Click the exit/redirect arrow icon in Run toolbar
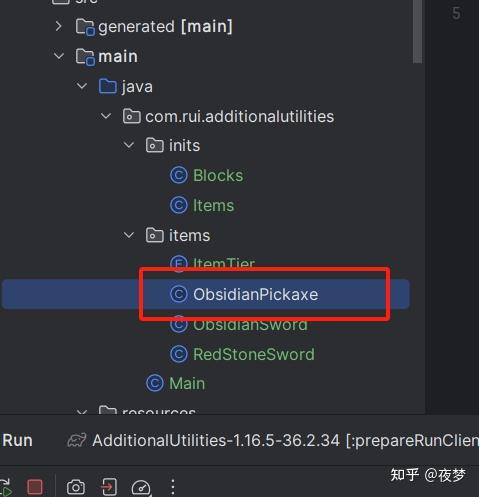Screen dimensions: 479x497 pos(109,487)
